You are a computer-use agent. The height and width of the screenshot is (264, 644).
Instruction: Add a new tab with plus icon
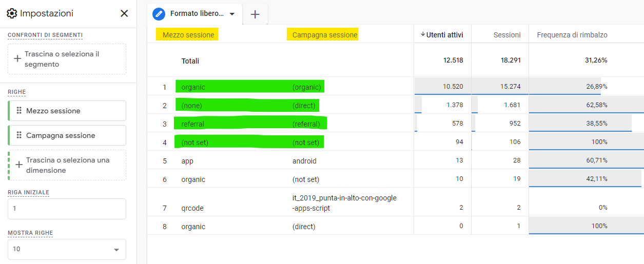tap(255, 14)
